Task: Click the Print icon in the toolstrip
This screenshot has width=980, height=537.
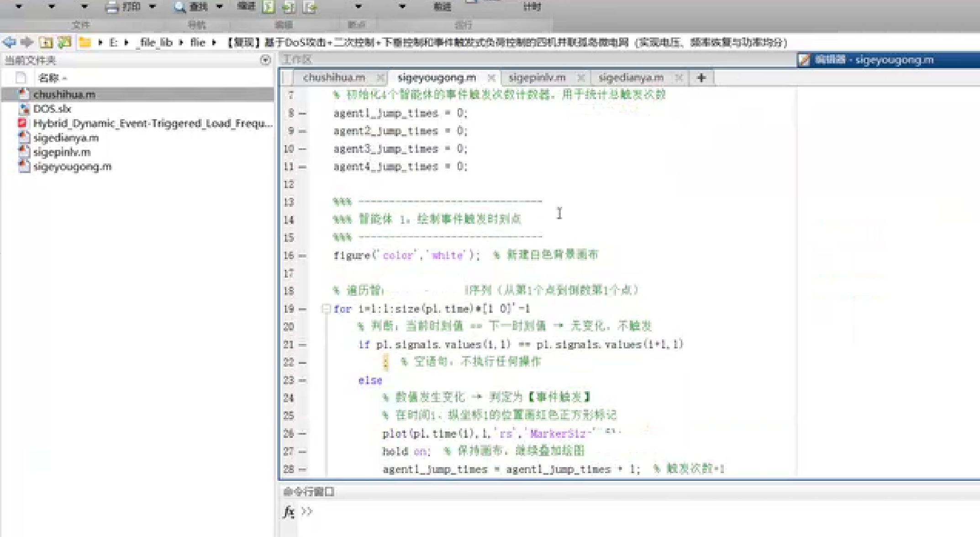Action: 112,7
